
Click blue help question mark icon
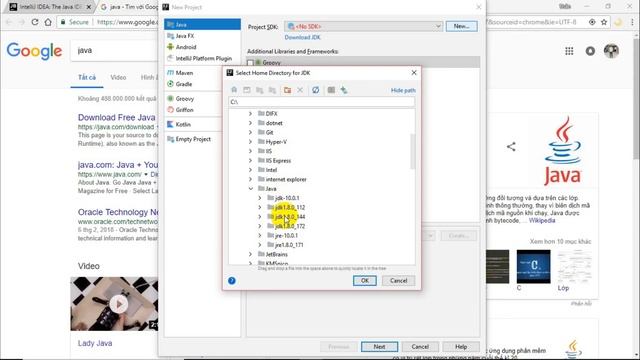232,281
